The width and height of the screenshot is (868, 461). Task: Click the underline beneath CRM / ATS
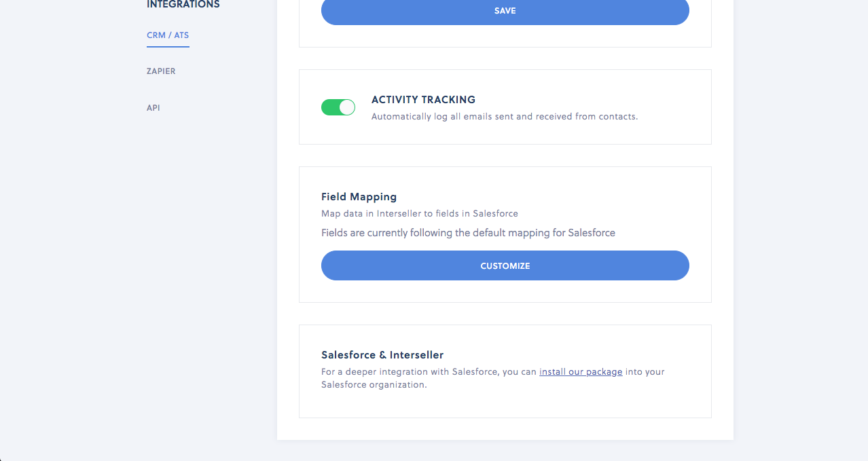168,46
